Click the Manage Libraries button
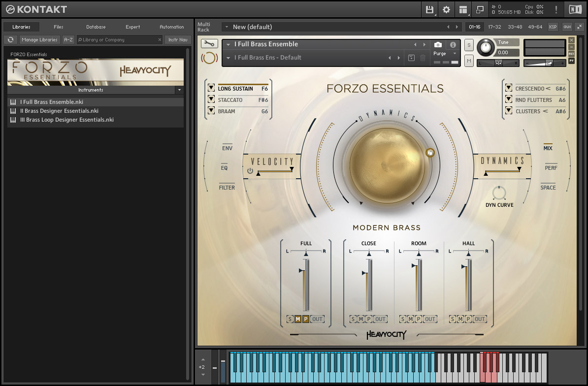The image size is (588, 386). click(40, 40)
